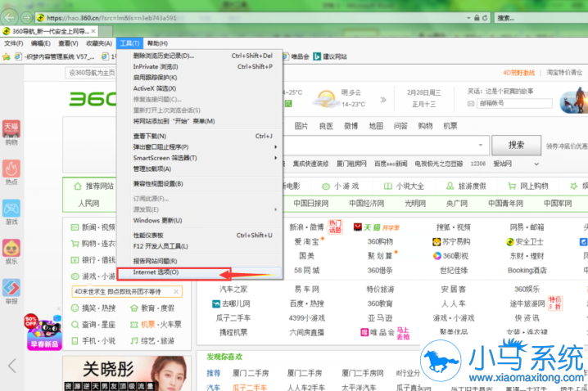Open the new blank tab button
Screen dimensions: 588x391
pyautogui.click(x=106, y=31)
